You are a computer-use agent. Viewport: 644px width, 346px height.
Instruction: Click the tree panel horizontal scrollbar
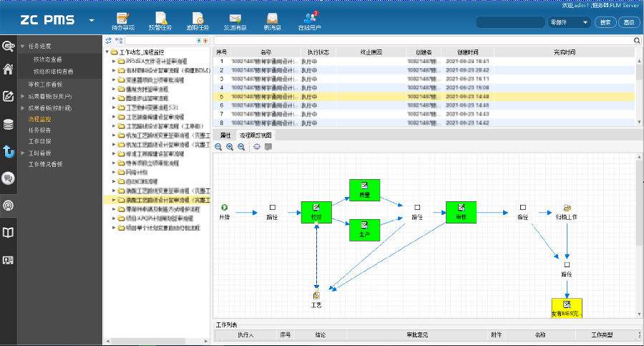click(x=157, y=341)
